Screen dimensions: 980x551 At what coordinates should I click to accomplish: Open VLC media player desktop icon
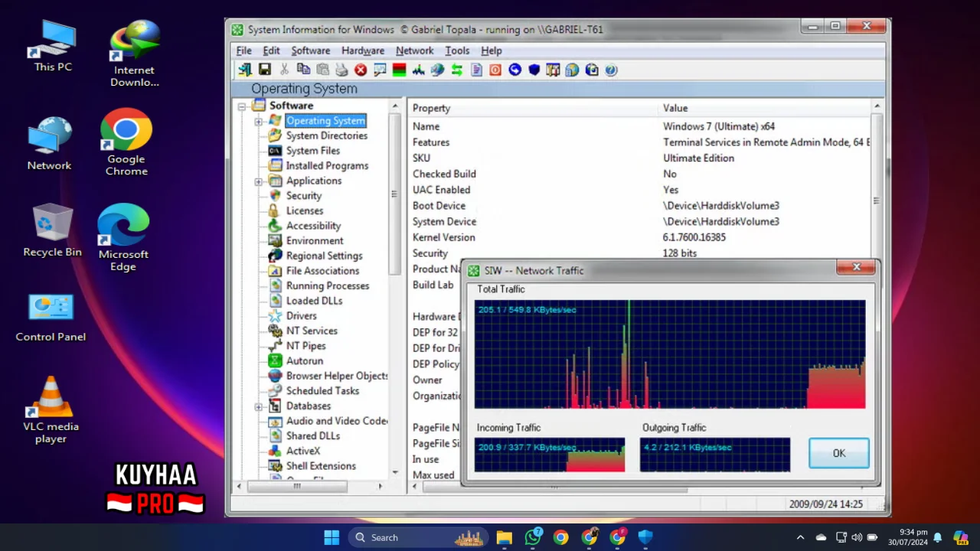(51, 409)
